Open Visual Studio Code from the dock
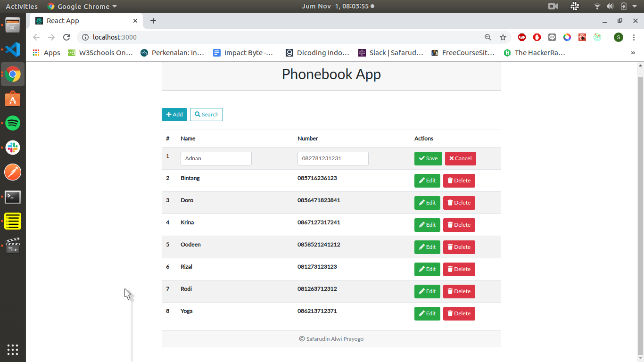The height and width of the screenshot is (362, 644). 13,49
